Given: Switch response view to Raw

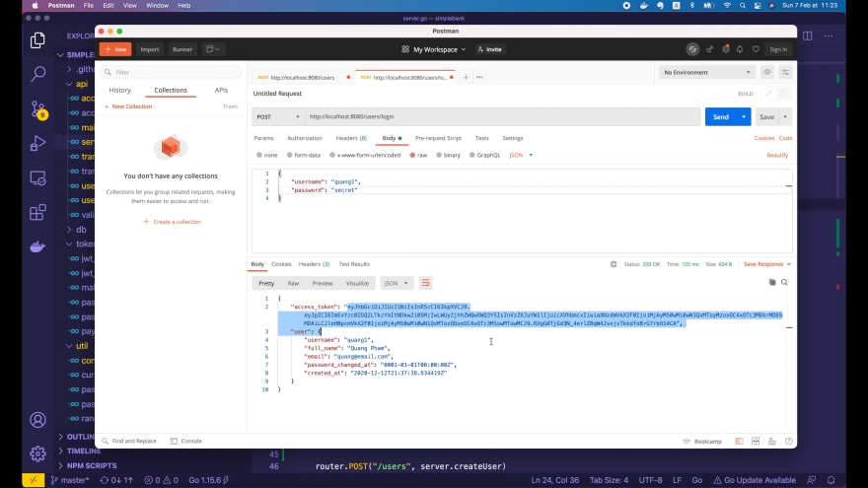Looking at the screenshot, I should (293, 283).
